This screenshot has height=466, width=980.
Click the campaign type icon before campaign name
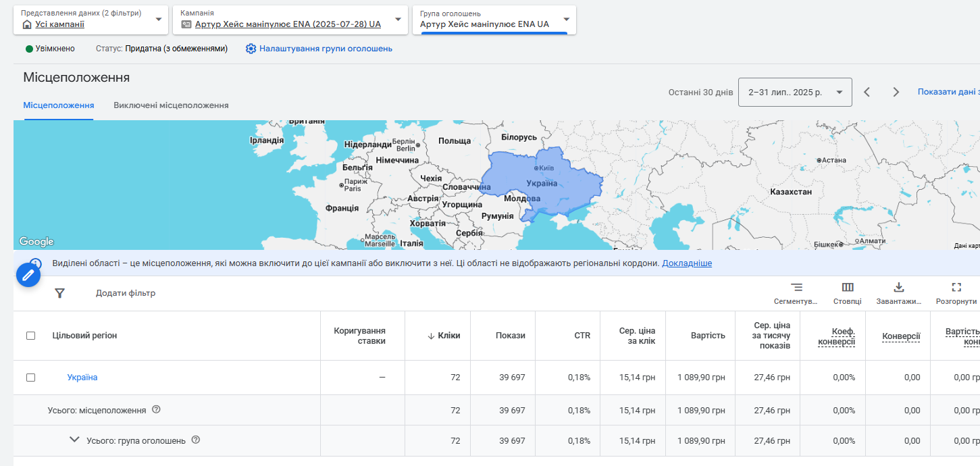(x=186, y=24)
